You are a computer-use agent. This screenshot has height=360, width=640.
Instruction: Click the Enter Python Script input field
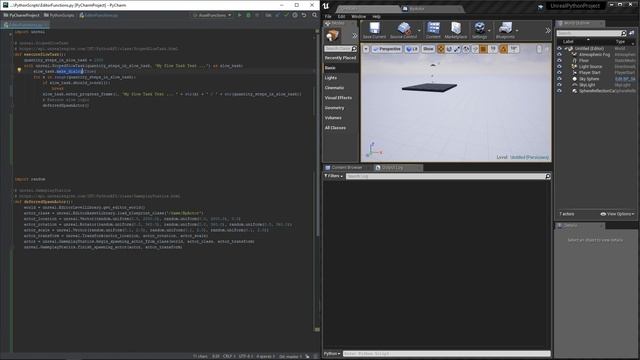(446, 353)
